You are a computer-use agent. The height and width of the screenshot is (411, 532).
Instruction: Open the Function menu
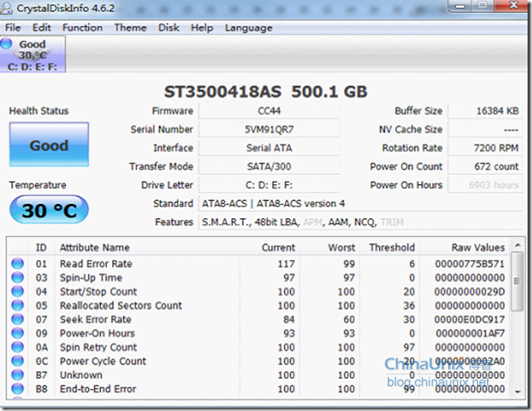click(x=82, y=27)
